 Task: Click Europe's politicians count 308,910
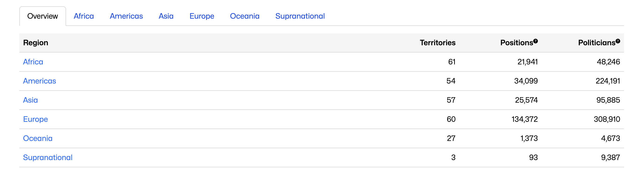click(x=607, y=119)
